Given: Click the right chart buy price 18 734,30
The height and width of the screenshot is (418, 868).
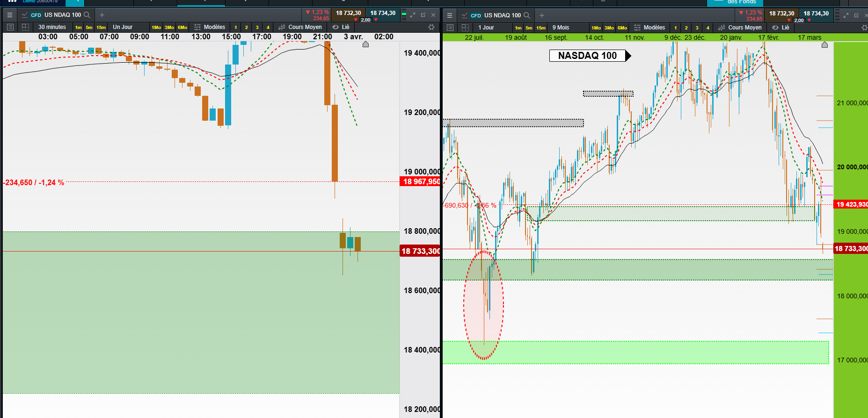Looking at the screenshot, I should 816,14.
